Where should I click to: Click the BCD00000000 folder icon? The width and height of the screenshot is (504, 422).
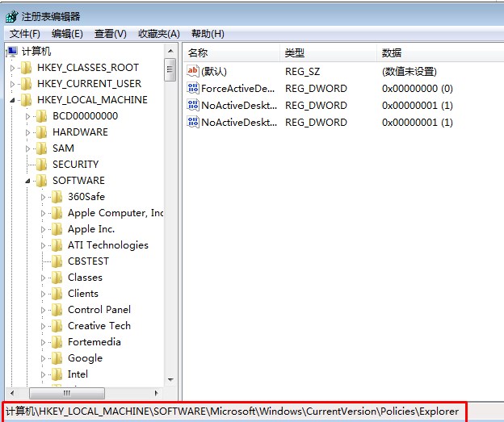[x=41, y=116]
